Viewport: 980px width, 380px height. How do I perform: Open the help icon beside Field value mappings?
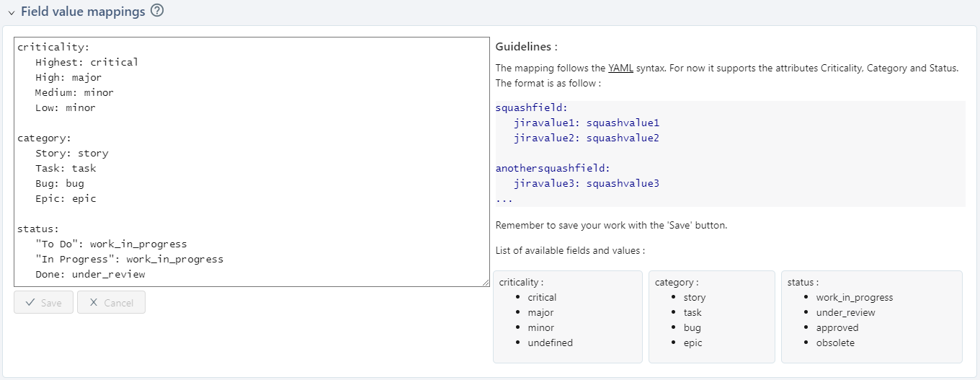157,12
